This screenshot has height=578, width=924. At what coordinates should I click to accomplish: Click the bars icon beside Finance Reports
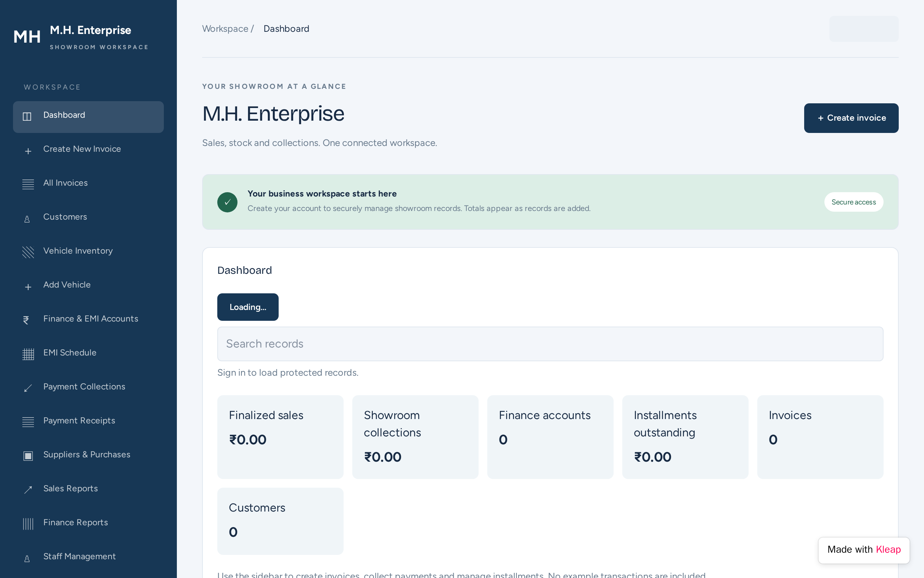click(28, 524)
